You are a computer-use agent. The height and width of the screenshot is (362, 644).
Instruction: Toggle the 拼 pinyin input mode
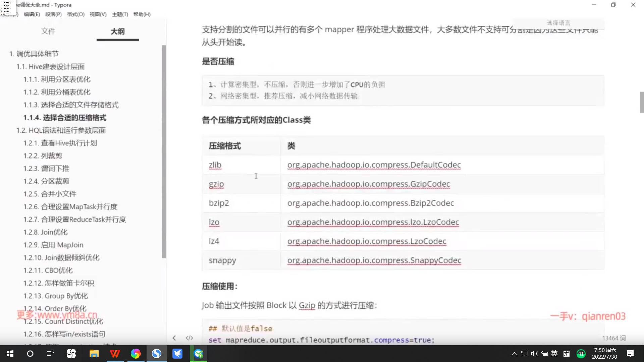[x=567, y=354]
